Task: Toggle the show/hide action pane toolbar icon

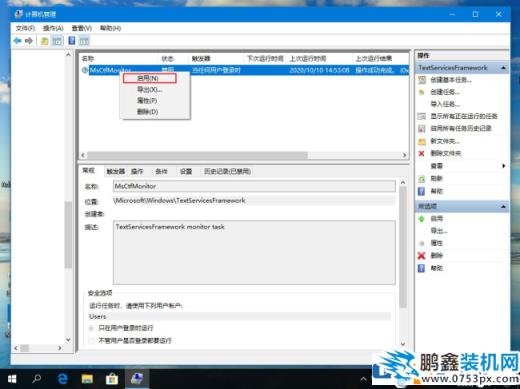Action: click(x=84, y=41)
